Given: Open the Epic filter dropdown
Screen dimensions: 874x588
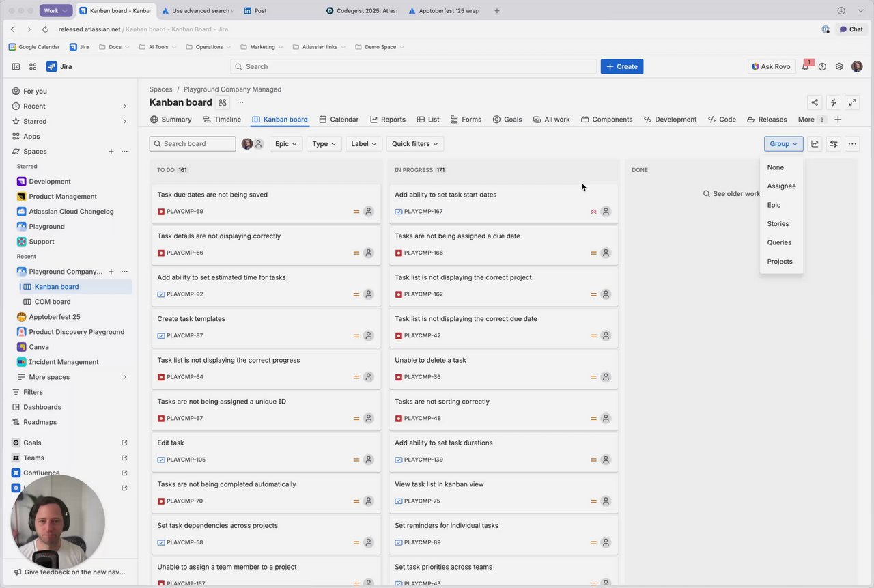Looking at the screenshot, I should click(286, 144).
